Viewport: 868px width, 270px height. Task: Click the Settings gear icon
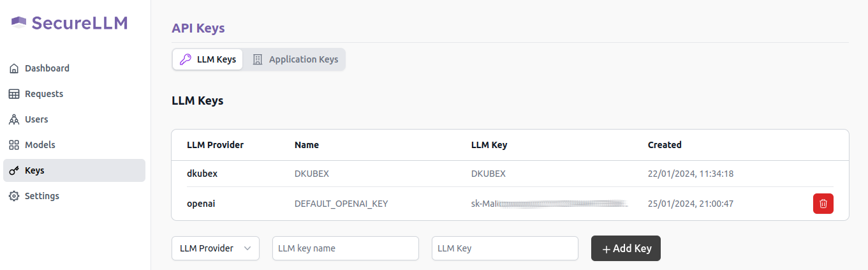click(14, 196)
